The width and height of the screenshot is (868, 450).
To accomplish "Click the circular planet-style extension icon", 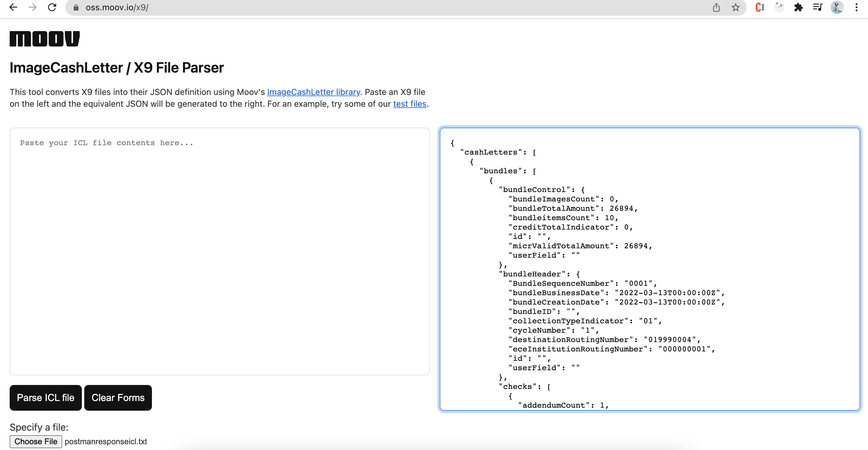I will pyautogui.click(x=779, y=7).
